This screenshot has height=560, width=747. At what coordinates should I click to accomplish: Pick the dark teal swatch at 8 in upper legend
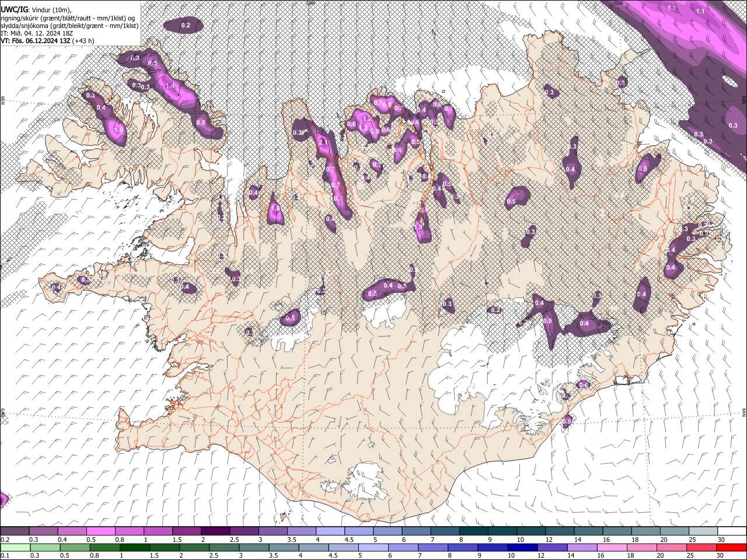473,531
